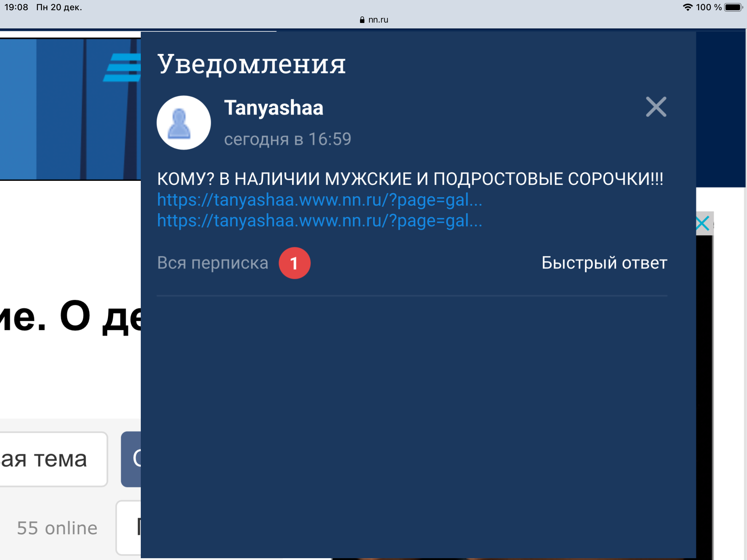747x560 pixels.
Task: Close the ad with the cyan X icon
Action: 703,223
